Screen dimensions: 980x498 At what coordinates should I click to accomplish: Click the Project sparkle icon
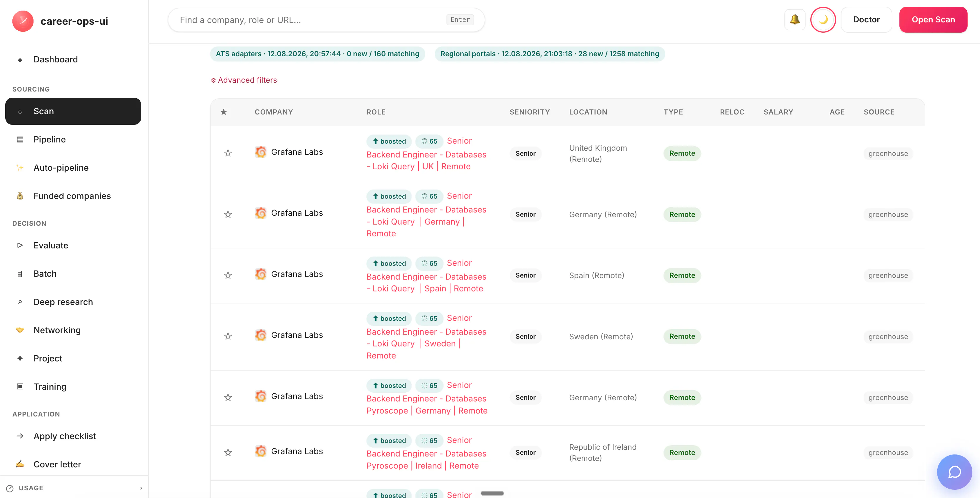(20, 358)
